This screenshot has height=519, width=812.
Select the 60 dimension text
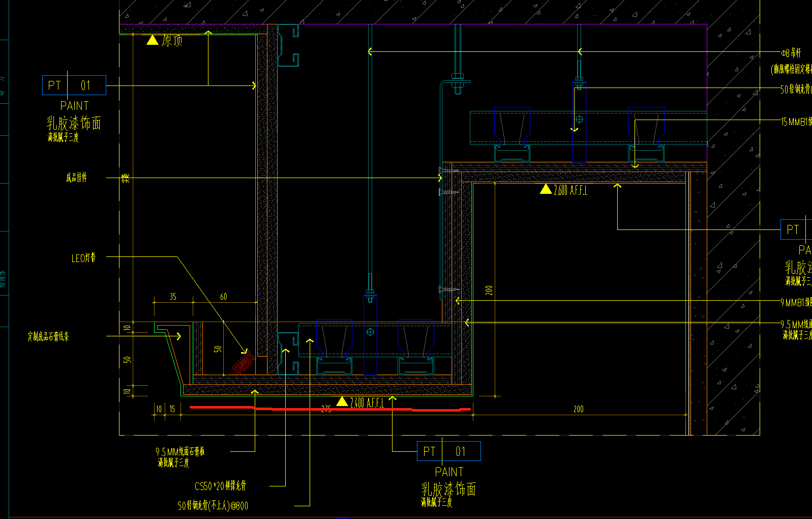(x=224, y=296)
